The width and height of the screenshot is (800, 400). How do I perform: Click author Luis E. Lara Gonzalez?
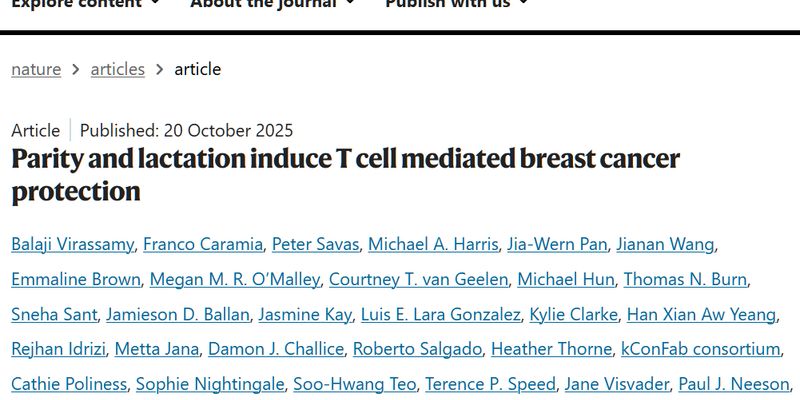(x=441, y=314)
